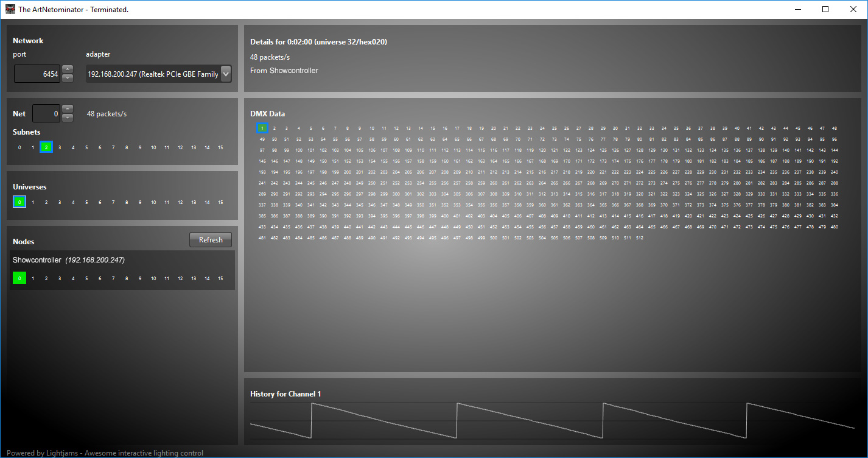Select subnet 15 in Subnets row
Screen dimensions: 868x458
220,147
